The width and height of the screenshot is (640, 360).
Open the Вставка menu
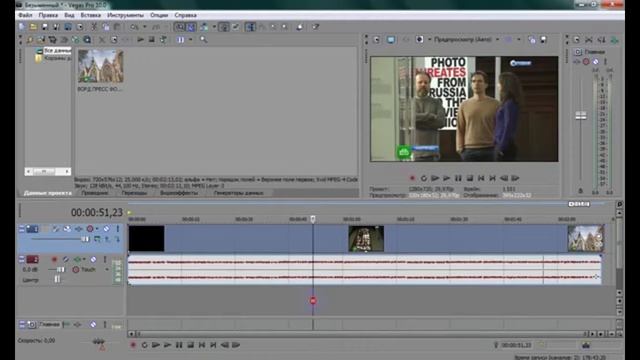(x=90, y=15)
